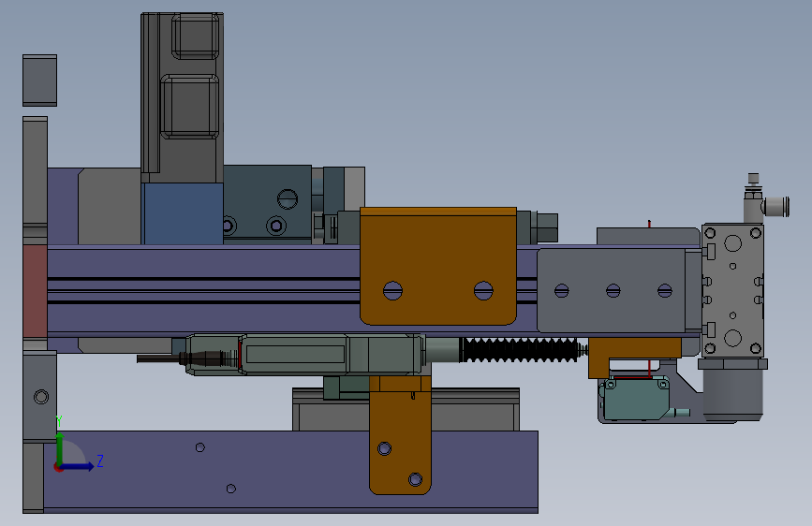Select the gray cylinder below the end block
The width and height of the screenshot is (812, 526).
tap(732, 395)
